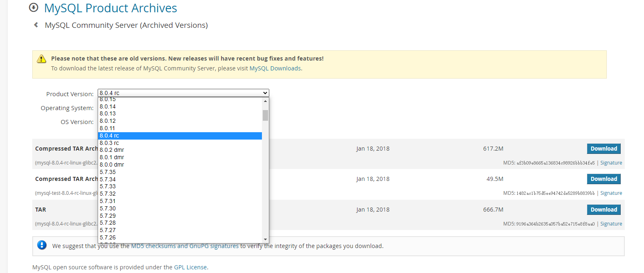644x273 pixels.
Task: Choose version 5.7.34 from the list
Action: point(180,179)
